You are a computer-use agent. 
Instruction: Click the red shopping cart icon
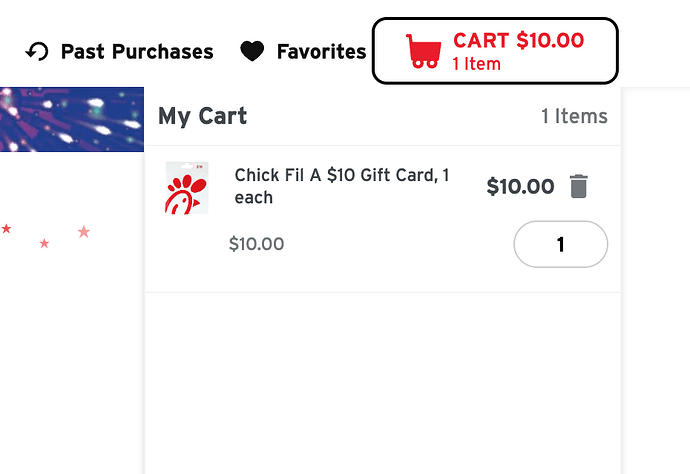pos(423,51)
